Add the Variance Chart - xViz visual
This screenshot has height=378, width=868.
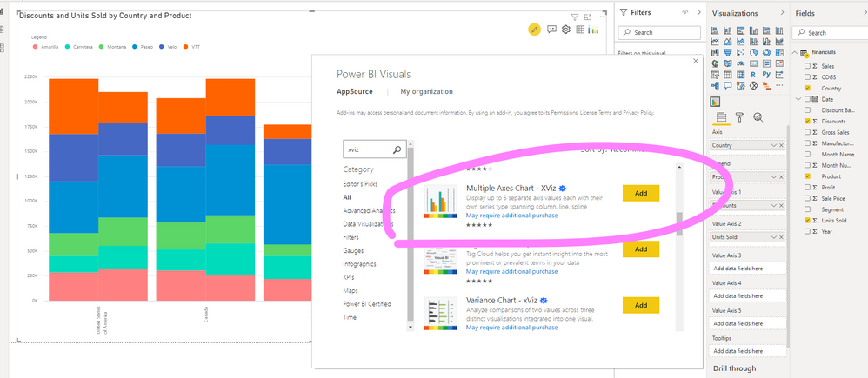(x=640, y=305)
